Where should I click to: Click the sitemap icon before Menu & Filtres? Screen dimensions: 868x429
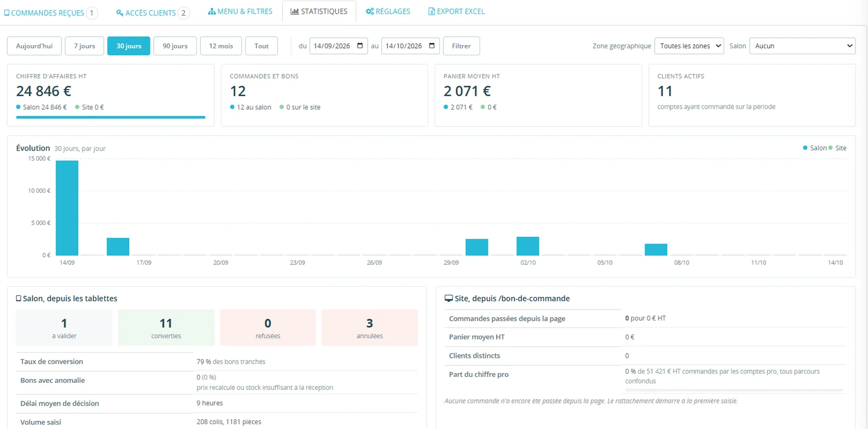(212, 11)
